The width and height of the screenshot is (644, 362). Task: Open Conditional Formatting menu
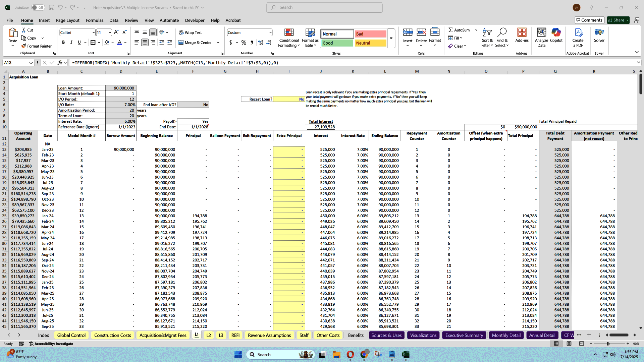click(289, 38)
